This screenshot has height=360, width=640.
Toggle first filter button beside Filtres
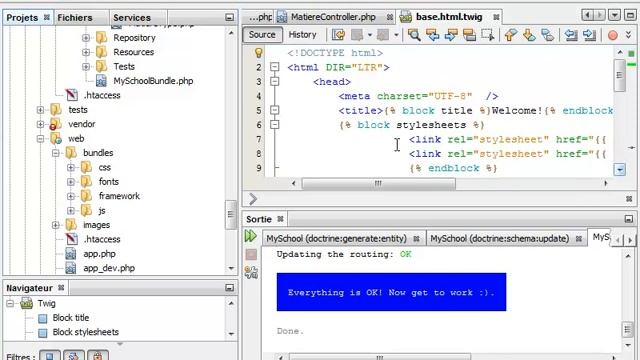pos(50,356)
